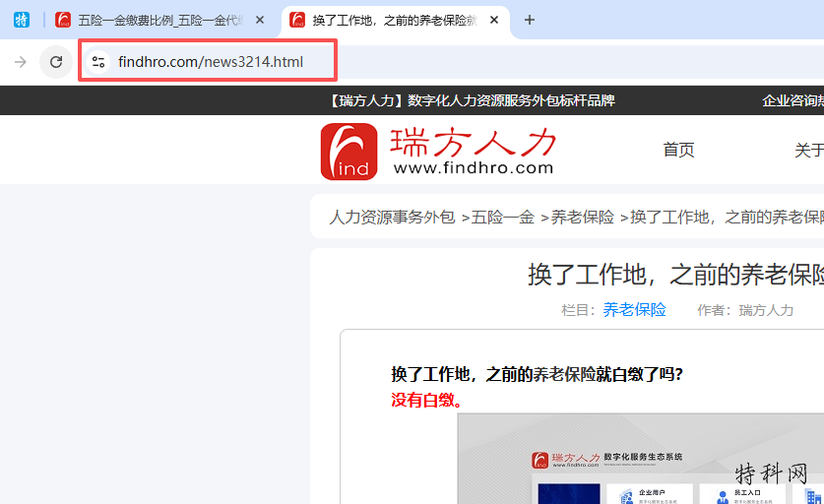The height and width of the screenshot is (504, 824).
Task: Open the 养老保险 breadcrumb link
Action: (582, 217)
